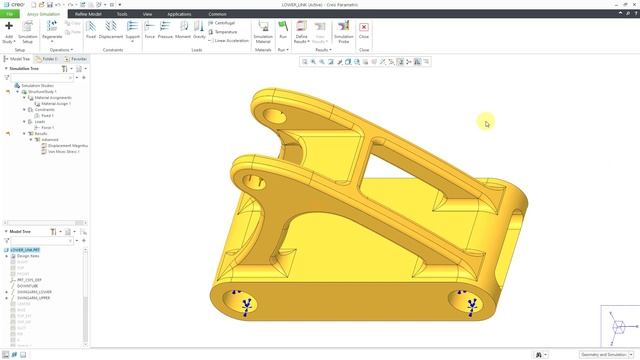640x360 pixels.
Task: Close the simulation with red X ribbon button
Action: (364, 30)
